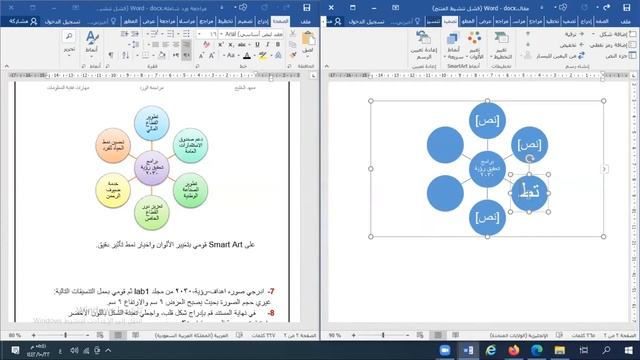
Task: Toggle Subscript x₂ formatting
Action: pyautogui.click(x=231, y=44)
